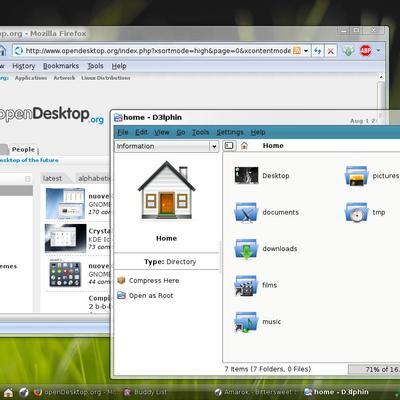
Task: Open the Firefox Bookmarks menu
Action: (61, 66)
